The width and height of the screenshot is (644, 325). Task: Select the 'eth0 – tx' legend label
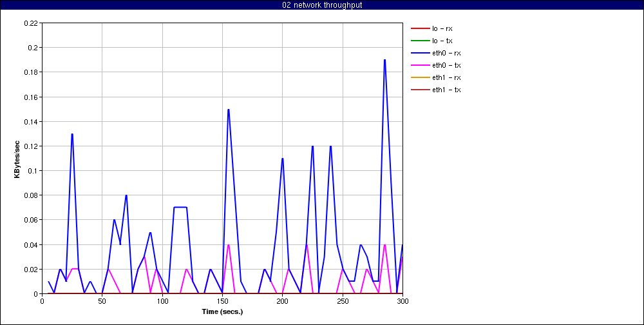[446, 65]
